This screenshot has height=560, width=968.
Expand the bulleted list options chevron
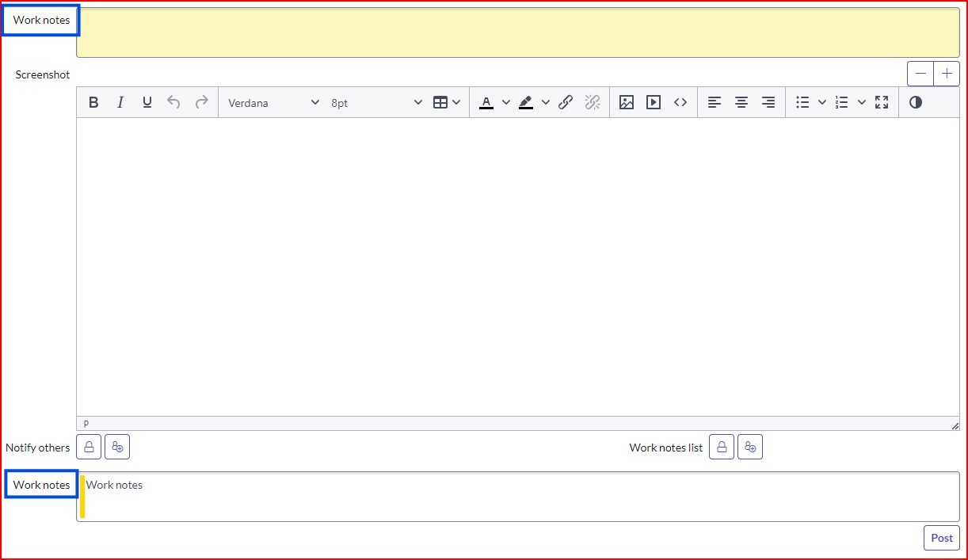(822, 102)
